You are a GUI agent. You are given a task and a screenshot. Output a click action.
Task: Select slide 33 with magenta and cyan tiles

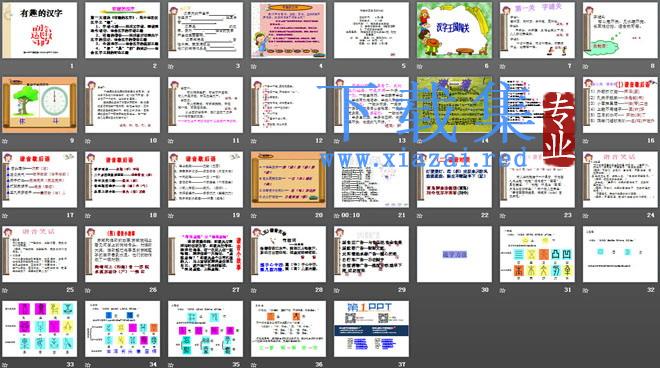(x=40, y=328)
